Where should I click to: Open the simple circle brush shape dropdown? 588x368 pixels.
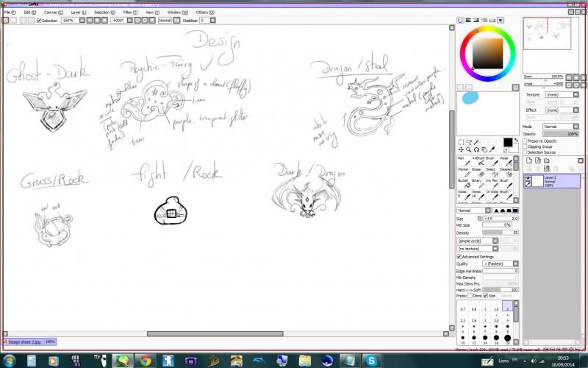pos(478,241)
